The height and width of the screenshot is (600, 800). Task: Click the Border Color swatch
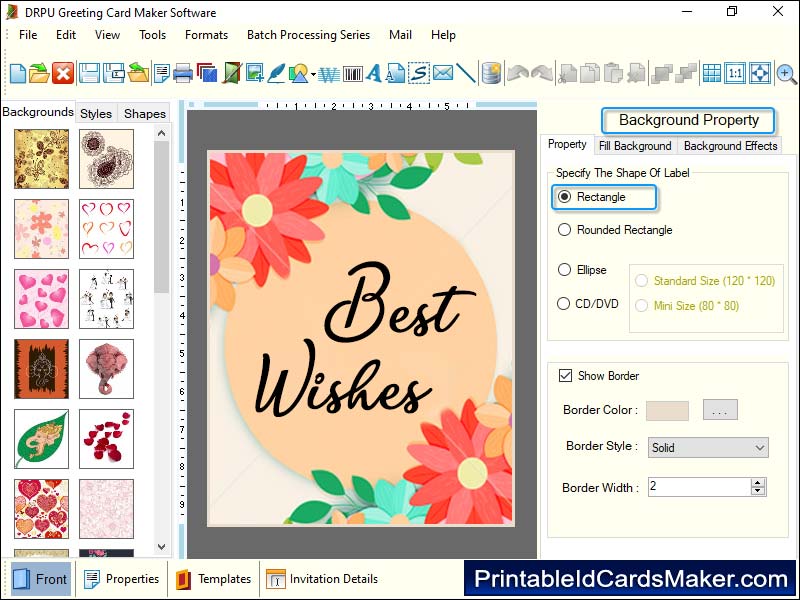click(667, 410)
